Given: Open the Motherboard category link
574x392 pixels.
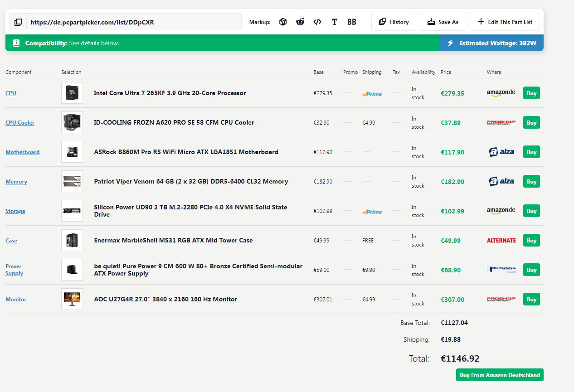Looking at the screenshot, I should pyautogui.click(x=22, y=152).
